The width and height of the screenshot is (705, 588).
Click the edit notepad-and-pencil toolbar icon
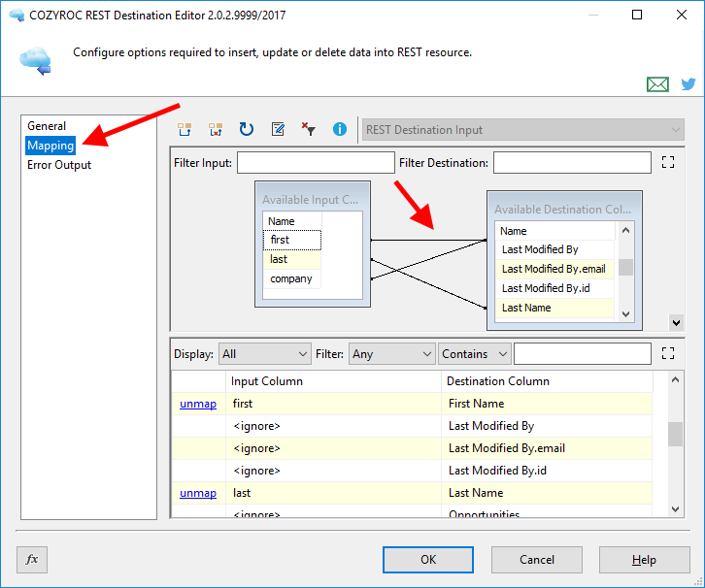(x=278, y=129)
